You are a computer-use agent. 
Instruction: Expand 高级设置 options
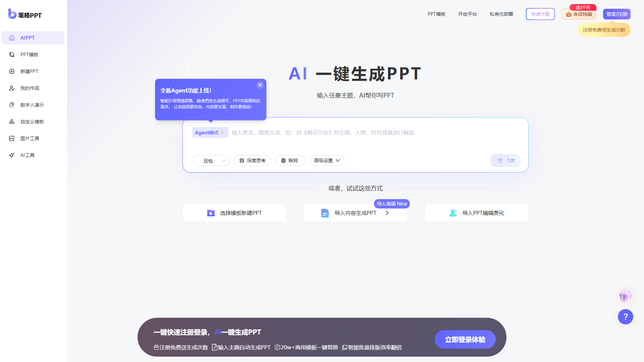(326, 161)
